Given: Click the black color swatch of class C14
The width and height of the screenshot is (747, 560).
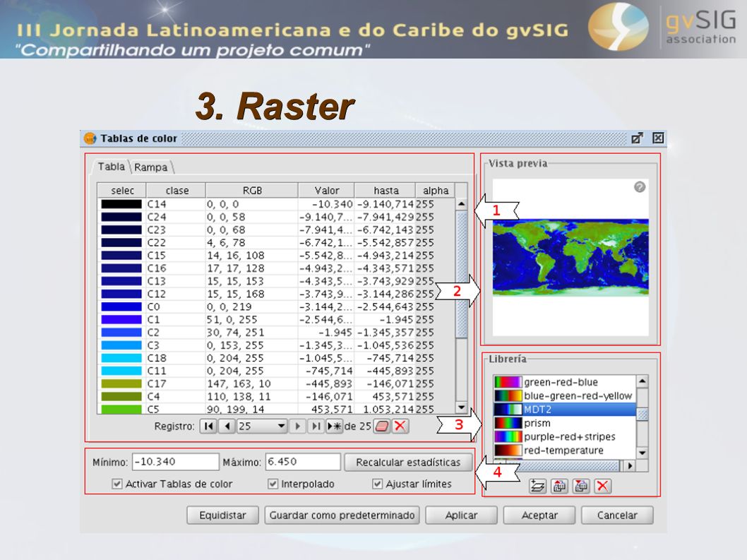Looking at the screenshot, I should click(121, 204).
